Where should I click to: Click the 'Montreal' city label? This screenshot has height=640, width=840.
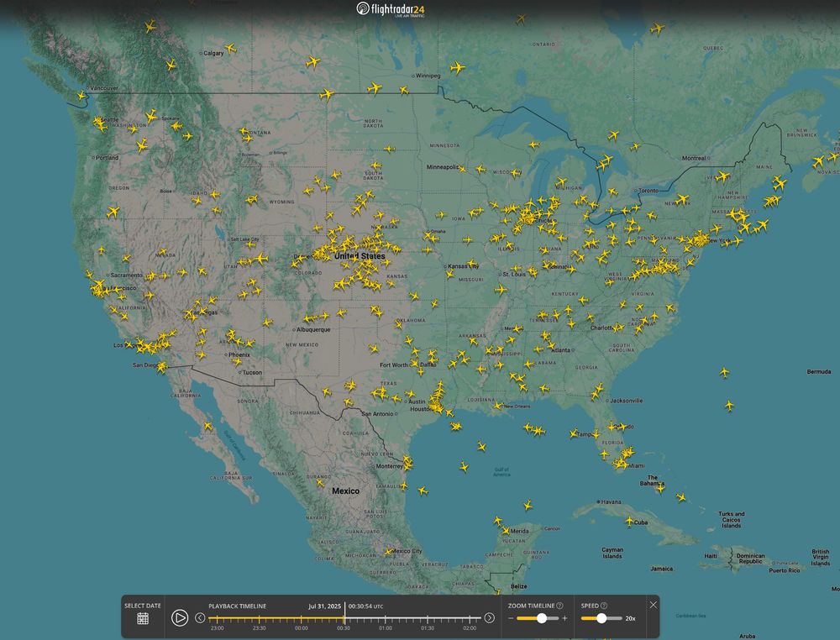pyautogui.click(x=695, y=158)
